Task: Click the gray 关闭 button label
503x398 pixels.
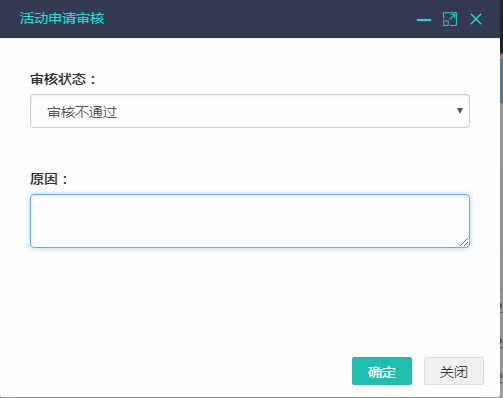Action: (x=454, y=372)
